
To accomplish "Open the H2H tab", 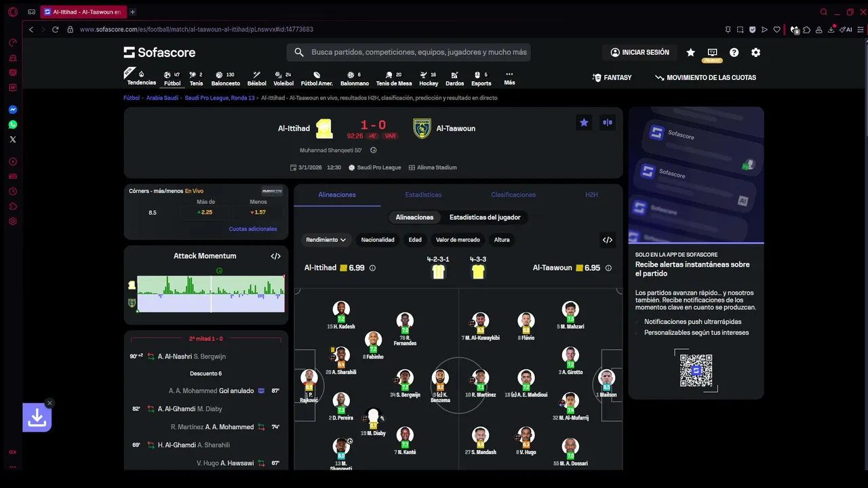I will [591, 195].
